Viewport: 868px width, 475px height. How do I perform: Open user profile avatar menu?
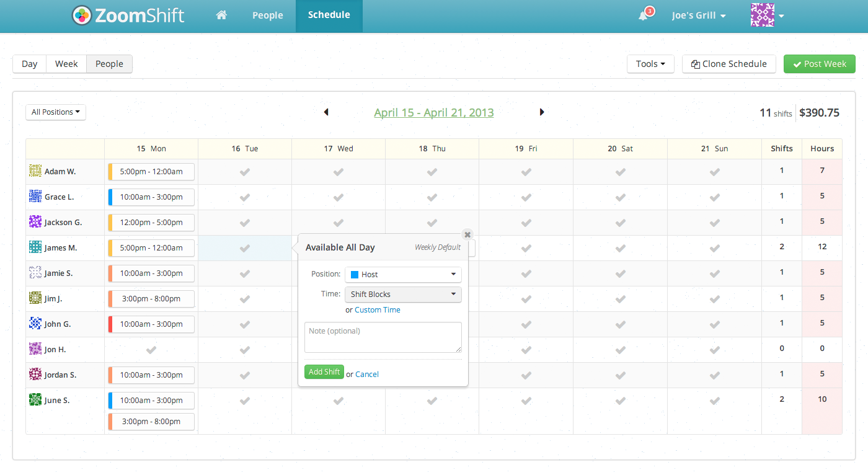767,16
